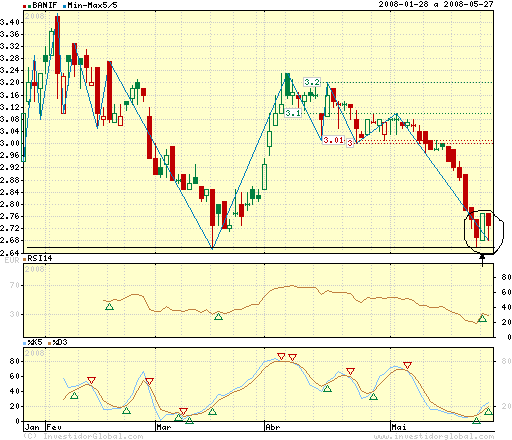512x440 pixels.
Task: Click the red 3.01 support price tag
Action: click(334, 140)
